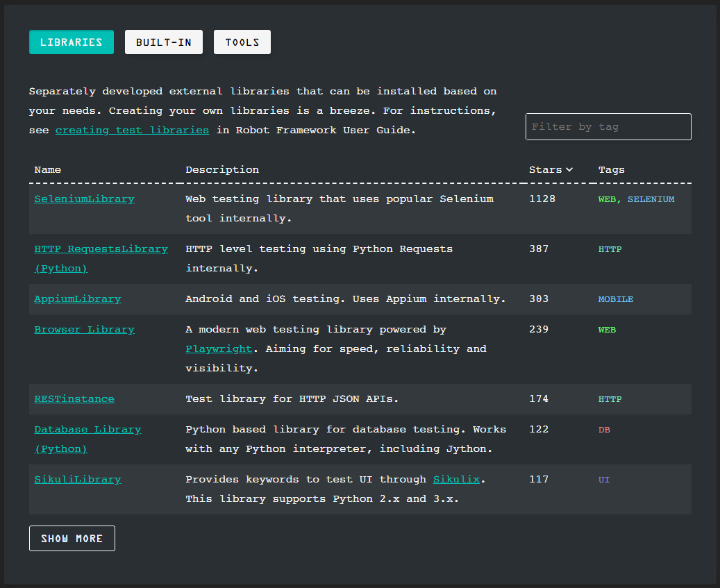Viewport: 720px width, 588px height.
Task: Filter by the WEB tag on Browser Library
Action: click(607, 330)
